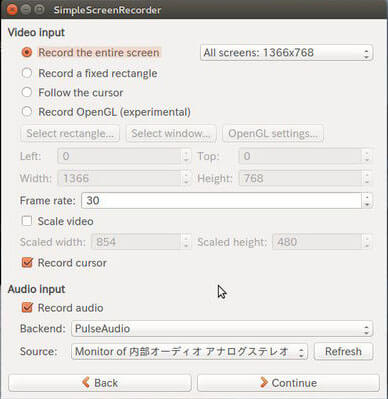This screenshot has width=388, height=399.
Task: Click the Top value field
Action: 300,156
